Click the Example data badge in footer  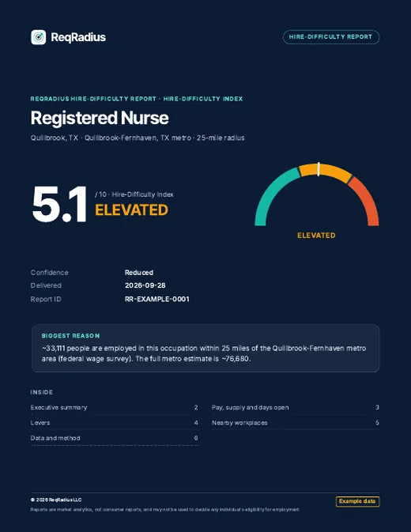pos(357,501)
